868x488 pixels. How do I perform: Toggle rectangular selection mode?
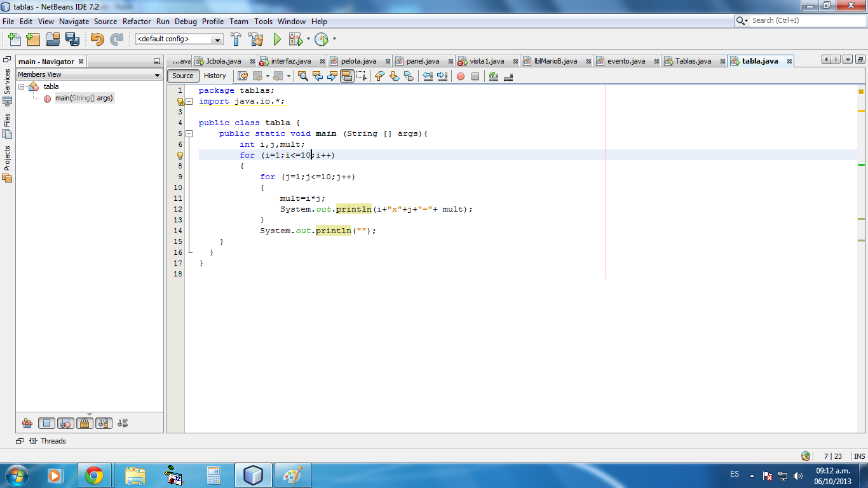point(362,76)
